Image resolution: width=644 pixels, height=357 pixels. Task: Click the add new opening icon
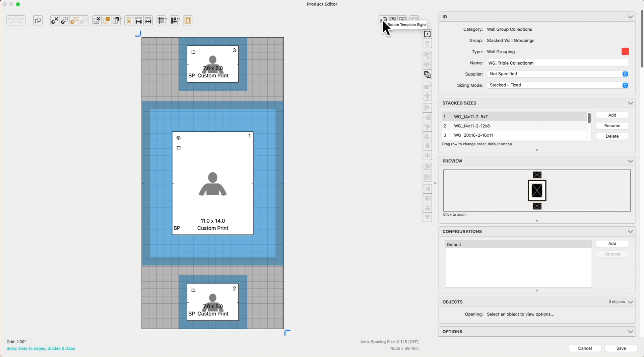pyautogui.click(x=427, y=34)
